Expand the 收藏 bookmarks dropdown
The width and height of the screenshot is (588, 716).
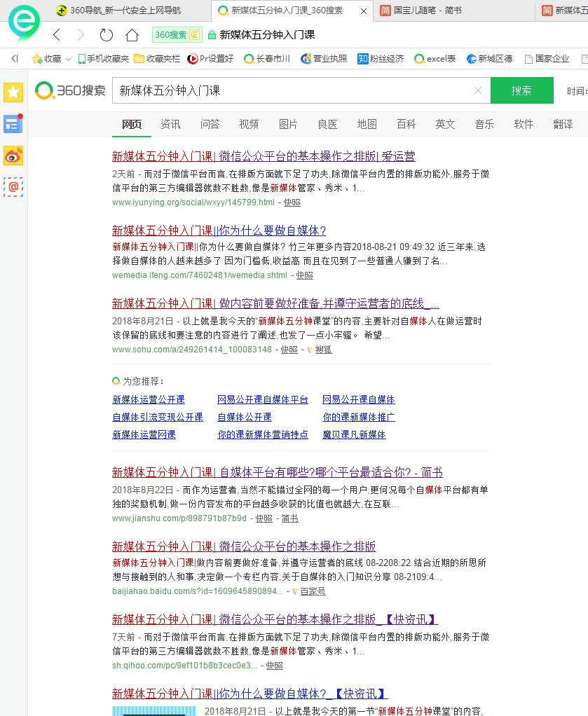[46, 59]
